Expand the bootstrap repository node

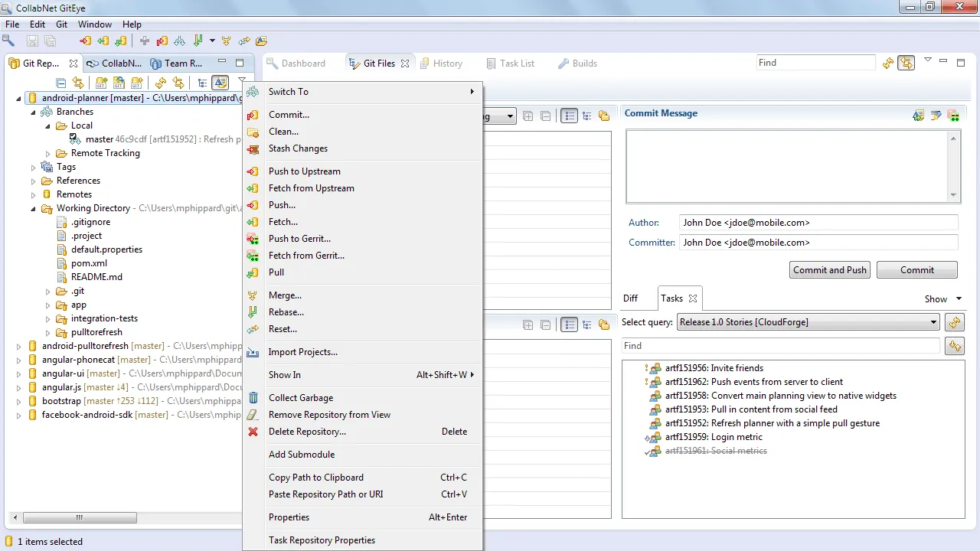19,401
